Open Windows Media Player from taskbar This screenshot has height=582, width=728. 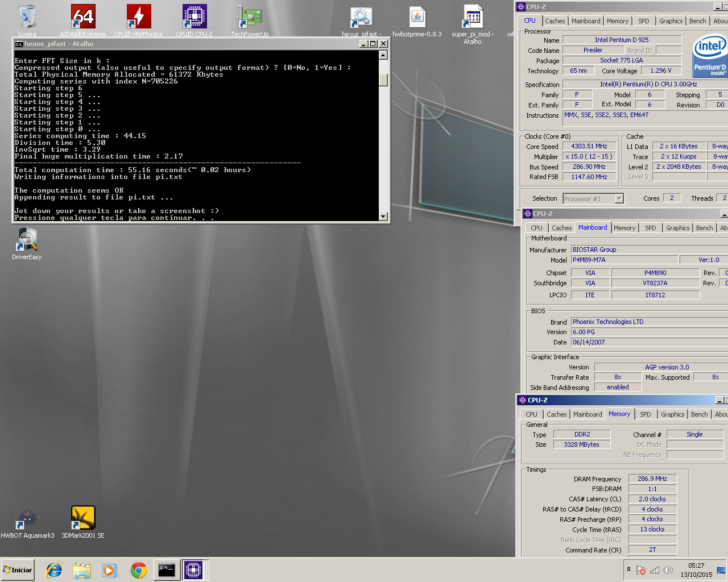(x=110, y=570)
